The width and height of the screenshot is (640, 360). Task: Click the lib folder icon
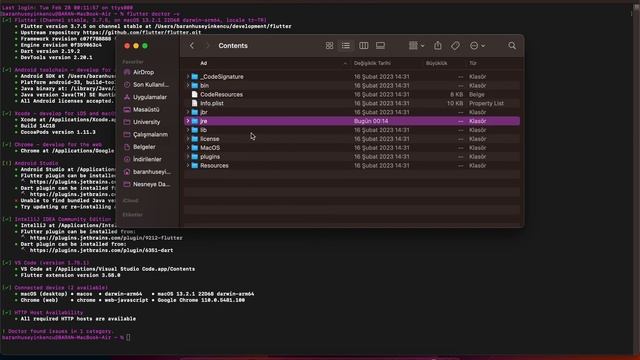pyautogui.click(x=195, y=130)
